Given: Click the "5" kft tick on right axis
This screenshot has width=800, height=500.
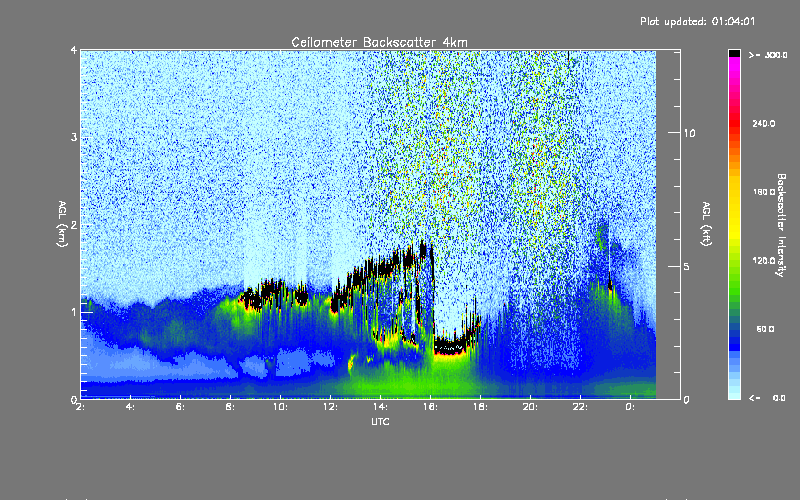Looking at the screenshot, I should pyautogui.click(x=687, y=267).
